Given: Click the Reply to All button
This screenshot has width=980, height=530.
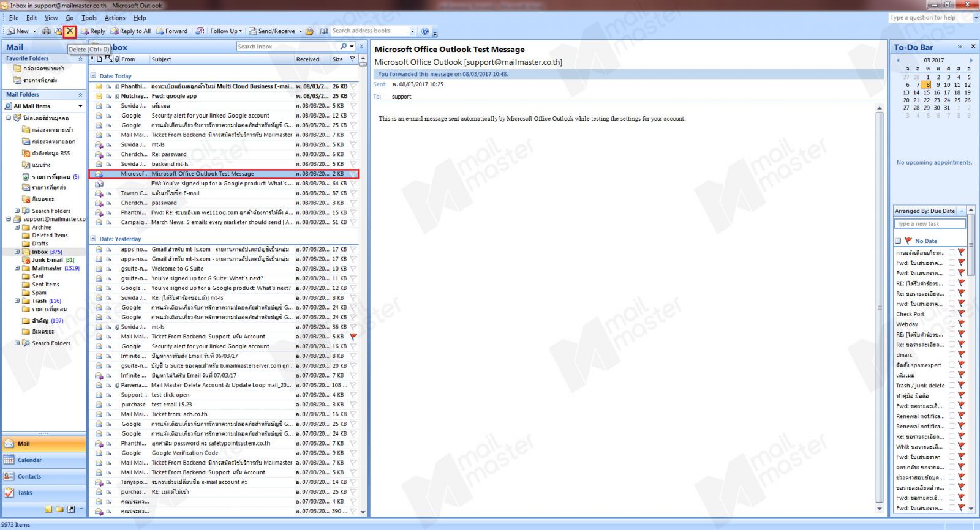Looking at the screenshot, I should coord(130,31).
